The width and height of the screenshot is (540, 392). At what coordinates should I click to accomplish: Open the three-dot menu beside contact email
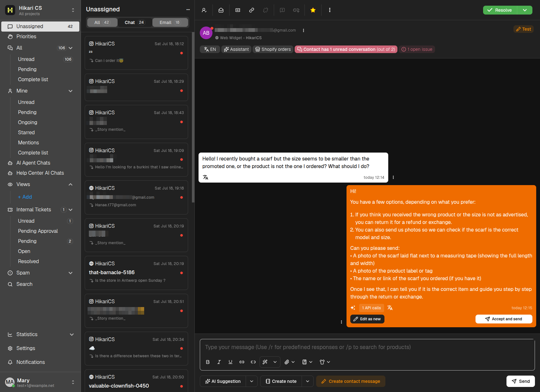[x=304, y=30]
